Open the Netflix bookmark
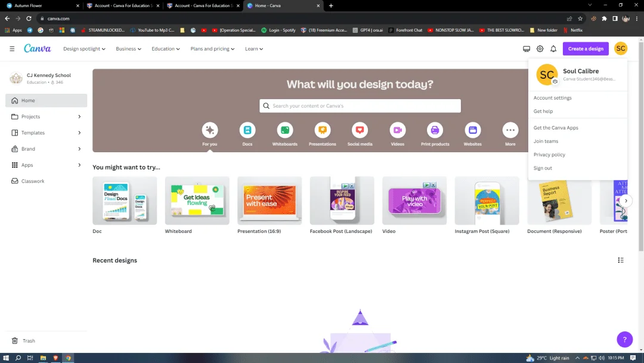The height and width of the screenshot is (363, 644). (572, 30)
